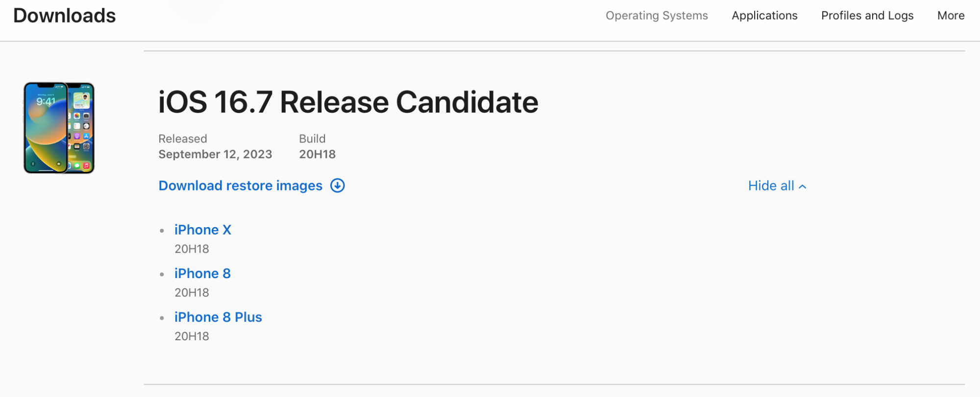Viewport: 980px width, 397px height.
Task: Click the Download restore images link
Action: coord(240,186)
